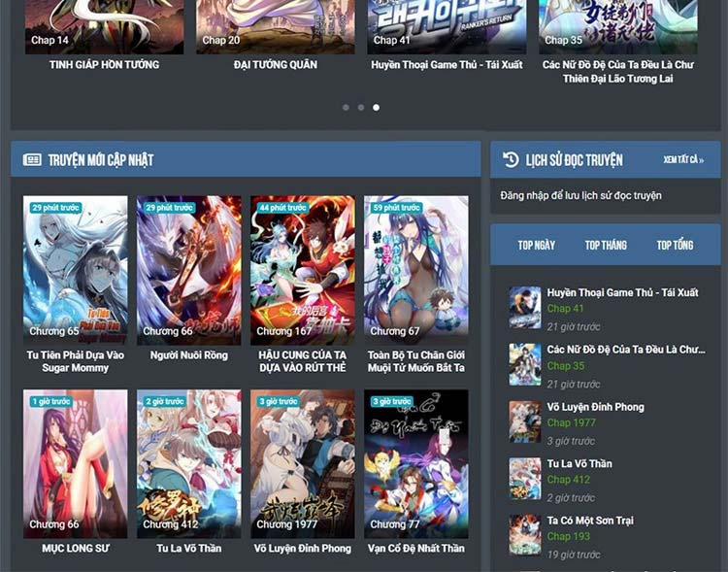The image size is (728, 572).
Task: Open the MỤC LONG SƯ cover image
Action: 76,463
